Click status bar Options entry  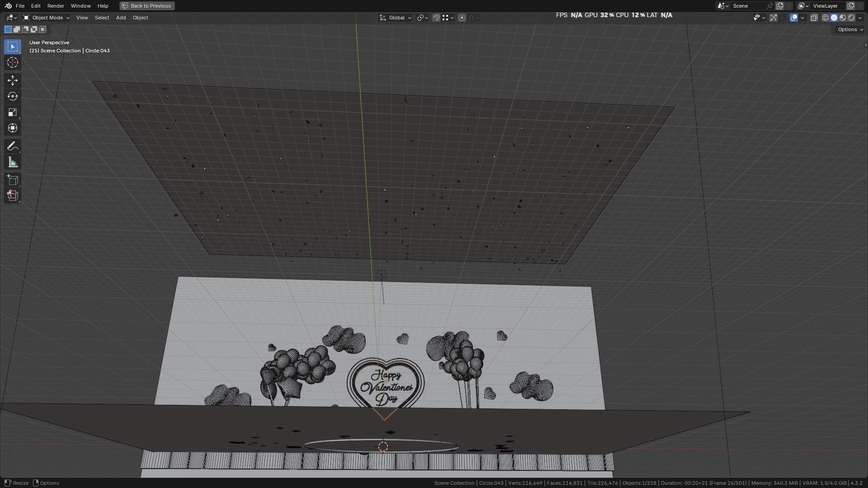pyautogui.click(x=47, y=483)
